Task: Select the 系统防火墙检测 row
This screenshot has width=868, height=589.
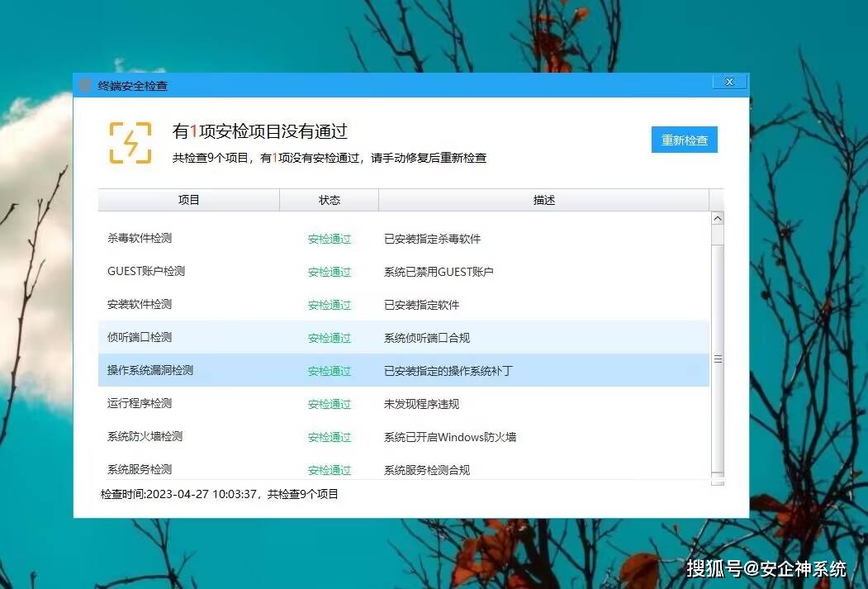Action: click(404, 436)
